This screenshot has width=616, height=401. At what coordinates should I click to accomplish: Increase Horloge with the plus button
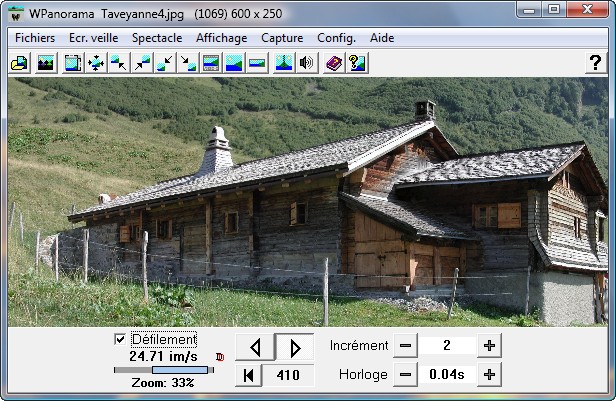pyautogui.click(x=489, y=375)
